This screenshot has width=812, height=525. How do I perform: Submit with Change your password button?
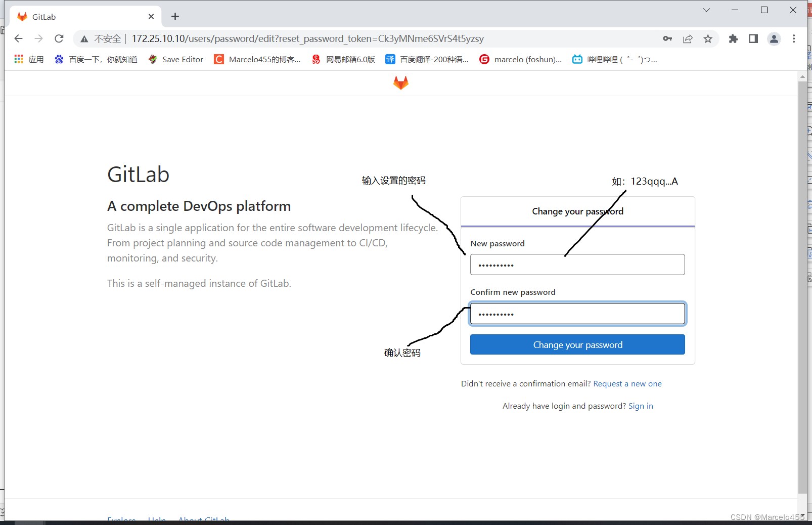(577, 344)
